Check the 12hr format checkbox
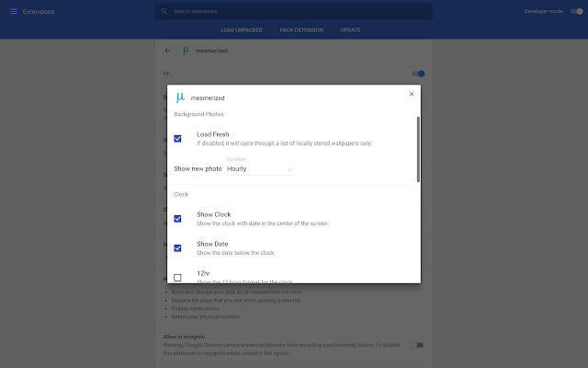The image size is (588, 368). [x=177, y=278]
